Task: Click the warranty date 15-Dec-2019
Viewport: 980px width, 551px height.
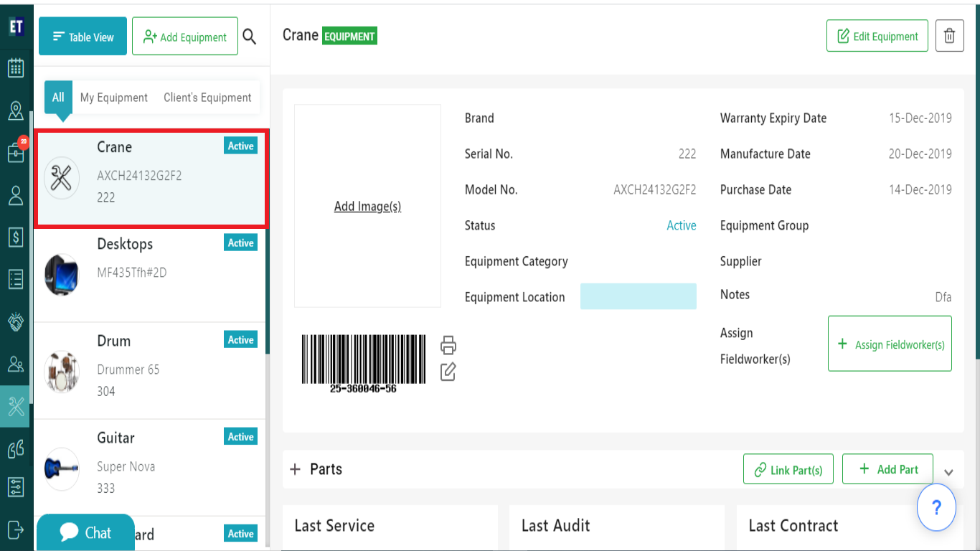Action: [x=920, y=118]
